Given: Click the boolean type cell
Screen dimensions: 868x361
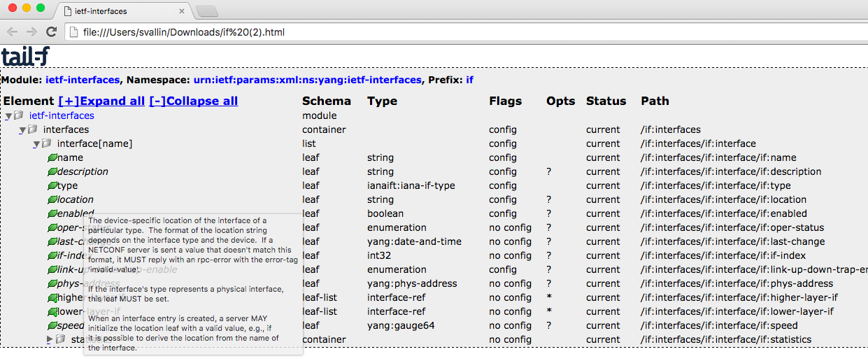Looking at the screenshot, I should (385, 213).
